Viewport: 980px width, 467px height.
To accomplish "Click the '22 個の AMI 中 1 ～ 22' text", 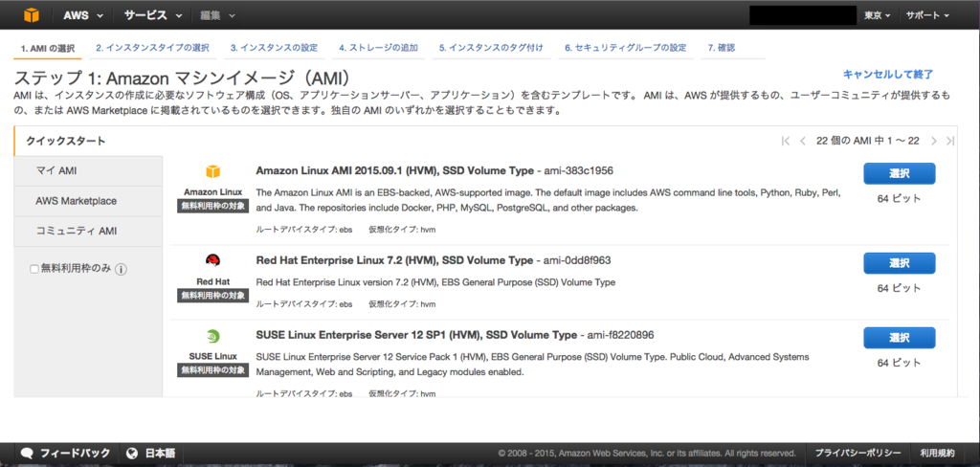I will [867, 141].
